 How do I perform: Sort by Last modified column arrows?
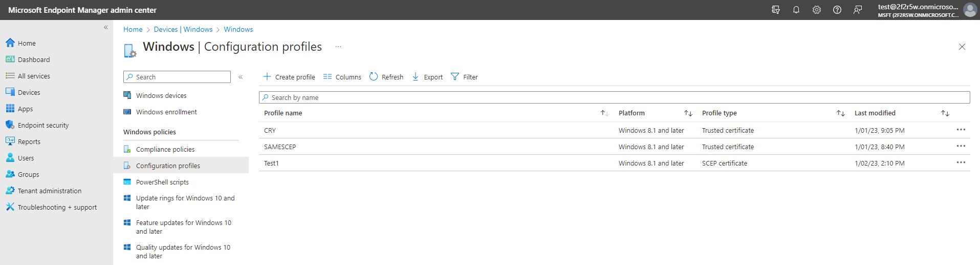945,113
